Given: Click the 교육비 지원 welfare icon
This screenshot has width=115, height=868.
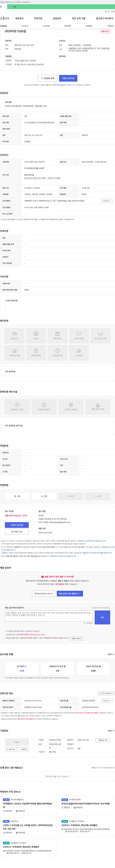Looking at the screenshot, I should coord(79,336).
